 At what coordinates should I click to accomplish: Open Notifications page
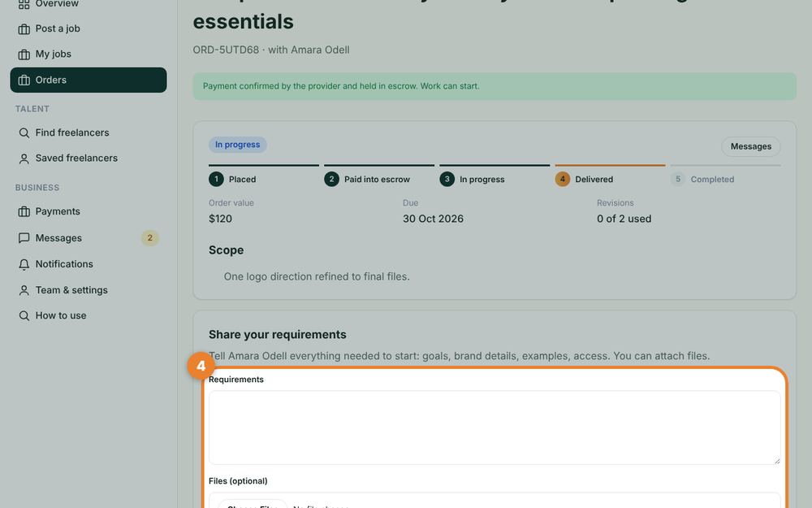[x=89, y=264]
